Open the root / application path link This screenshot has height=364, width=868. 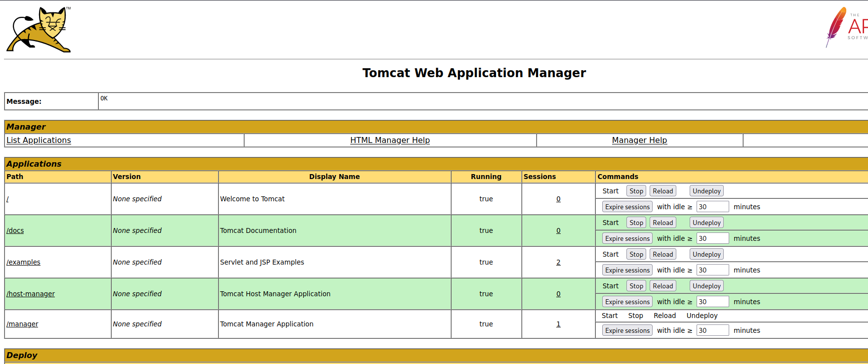pyautogui.click(x=7, y=199)
